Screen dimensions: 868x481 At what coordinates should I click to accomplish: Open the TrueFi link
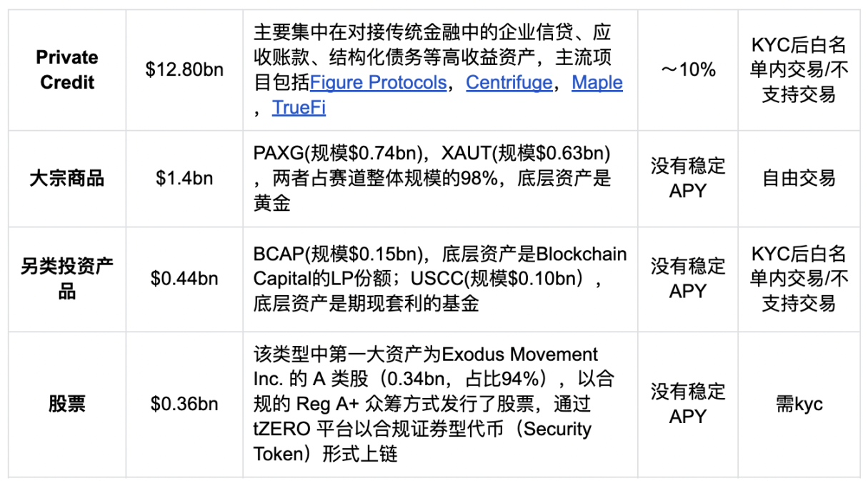tap(299, 108)
